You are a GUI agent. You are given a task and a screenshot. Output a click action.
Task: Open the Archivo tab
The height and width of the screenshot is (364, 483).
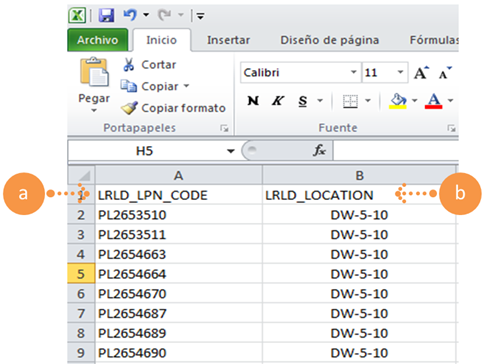pos(98,40)
